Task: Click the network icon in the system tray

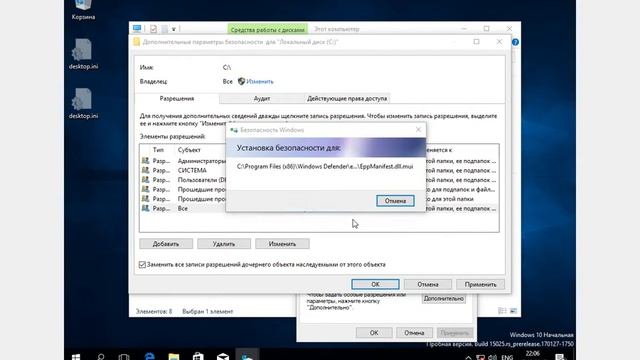Action: [480, 358]
